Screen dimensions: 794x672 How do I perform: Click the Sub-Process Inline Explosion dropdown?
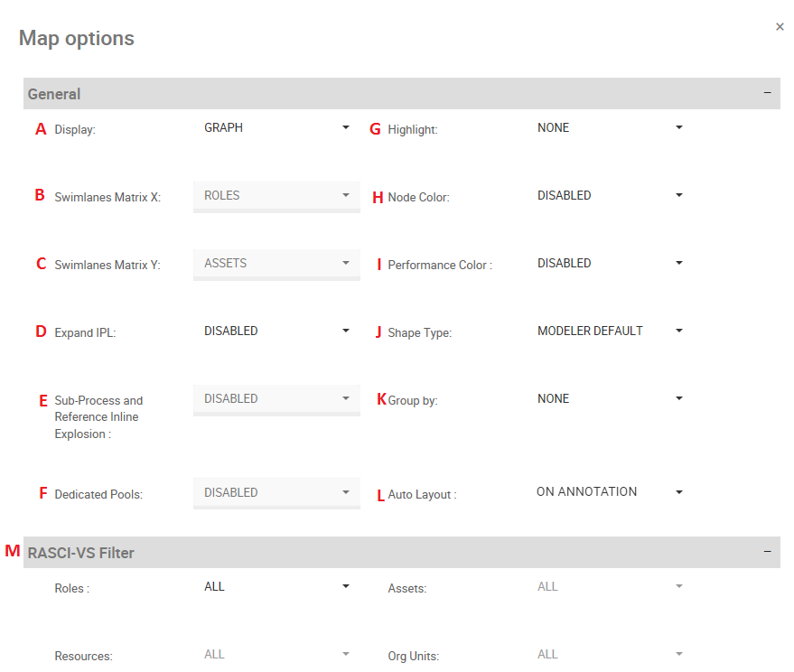click(276, 399)
